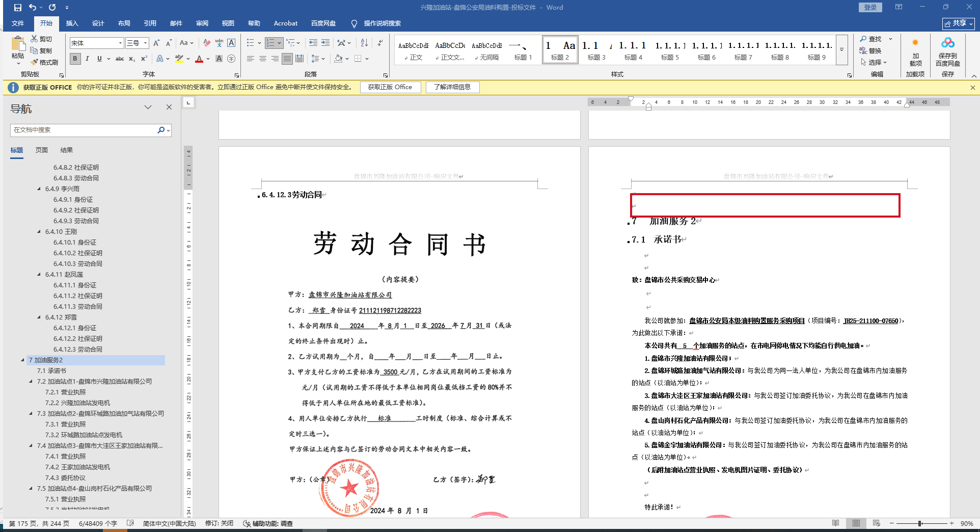This screenshot has height=532, width=980.
Task: Apply a character border with the boxed A icon
Action: pyautogui.click(x=231, y=43)
